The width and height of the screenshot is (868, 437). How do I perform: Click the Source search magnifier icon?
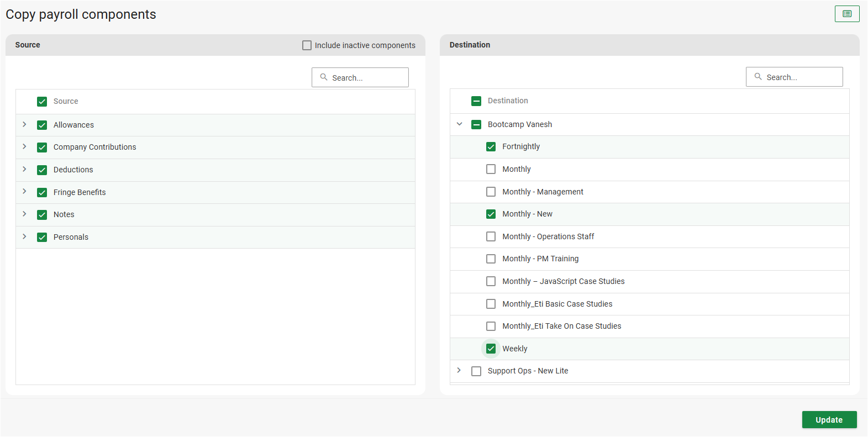point(324,77)
